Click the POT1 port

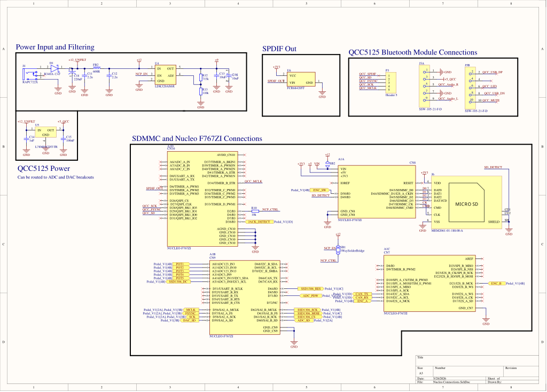pos(181,264)
